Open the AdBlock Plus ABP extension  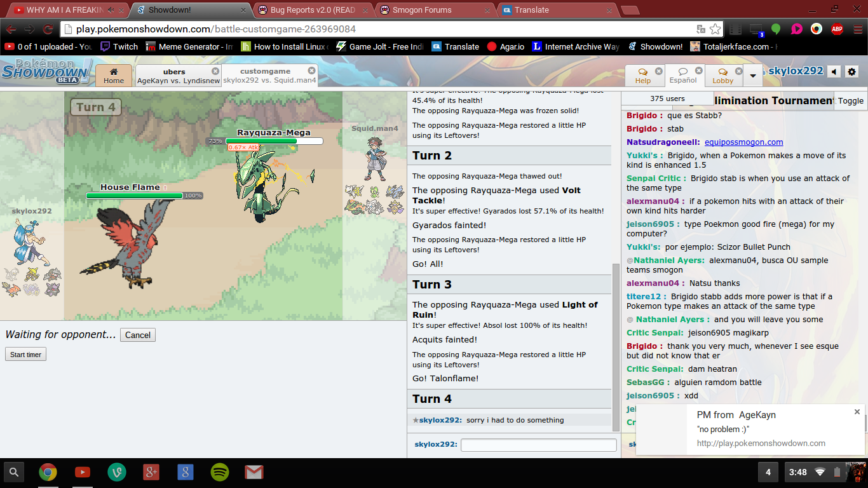[x=837, y=29]
